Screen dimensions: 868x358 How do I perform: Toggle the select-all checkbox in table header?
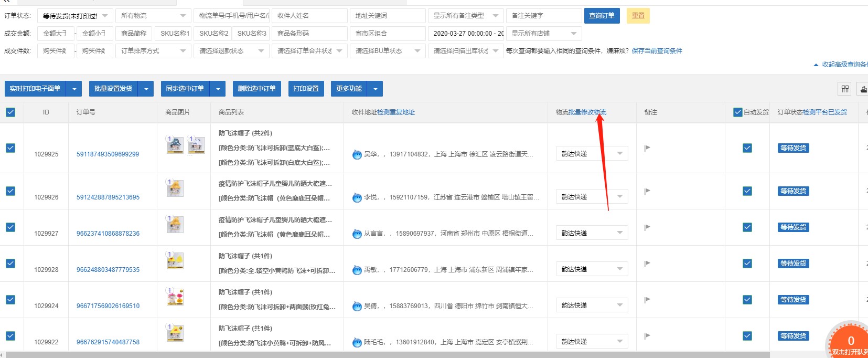pyautogui.click(x=10, y=112)
